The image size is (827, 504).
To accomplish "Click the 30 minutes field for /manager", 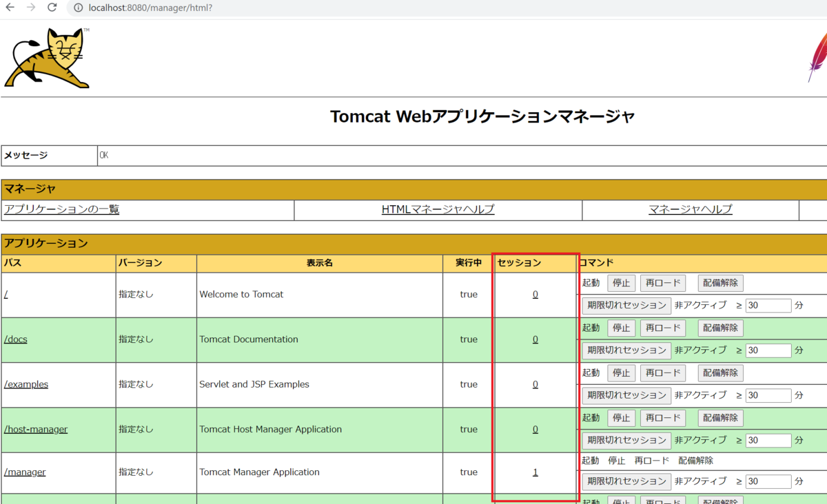I will [x=768, y=481].
